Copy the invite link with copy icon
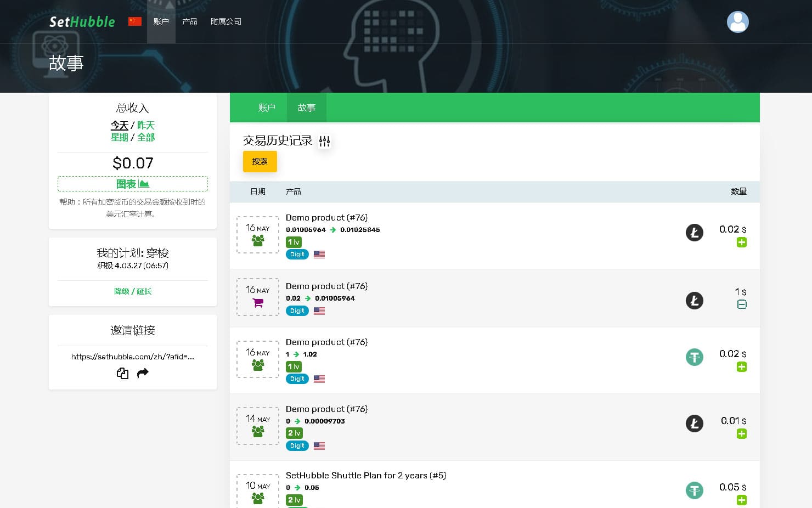812x508 pixels. click(x=122, y=374)
